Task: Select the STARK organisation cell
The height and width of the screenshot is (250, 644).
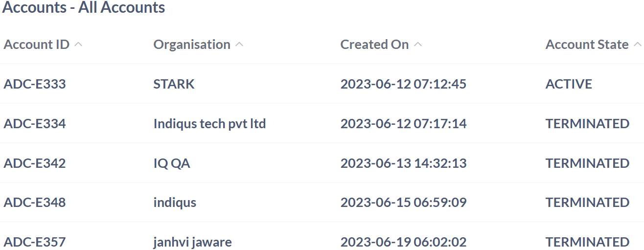Action: pyautogui.click(x=174, y=84)
